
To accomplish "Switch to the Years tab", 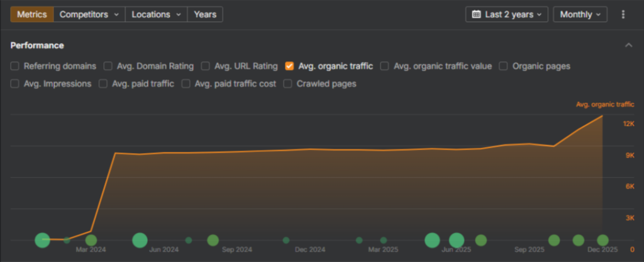I will coord(205,14).
